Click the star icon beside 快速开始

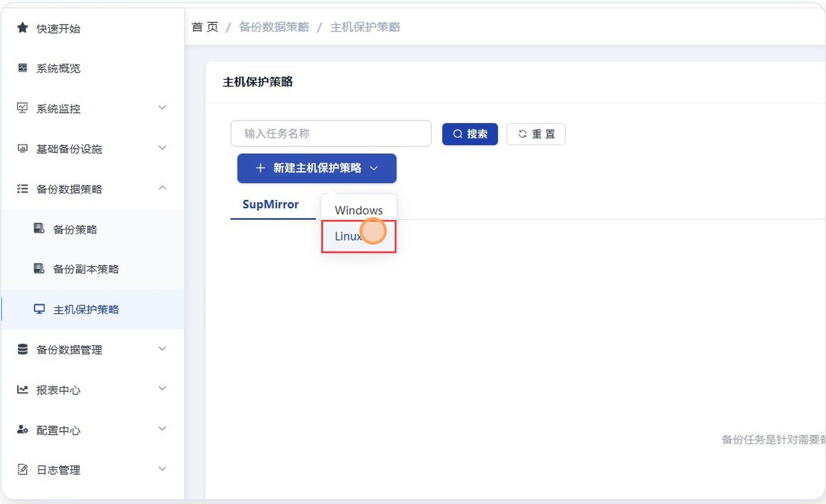22,28
